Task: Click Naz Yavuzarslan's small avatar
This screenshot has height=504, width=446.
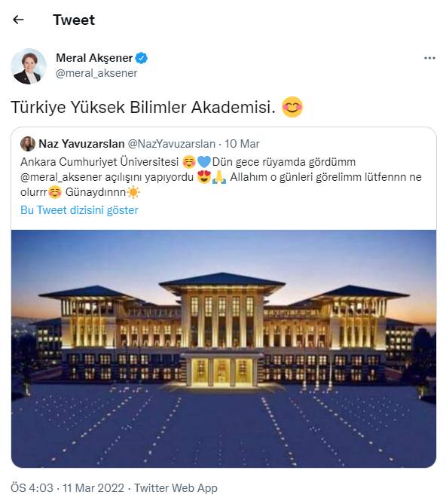Action: click(28, 144)
